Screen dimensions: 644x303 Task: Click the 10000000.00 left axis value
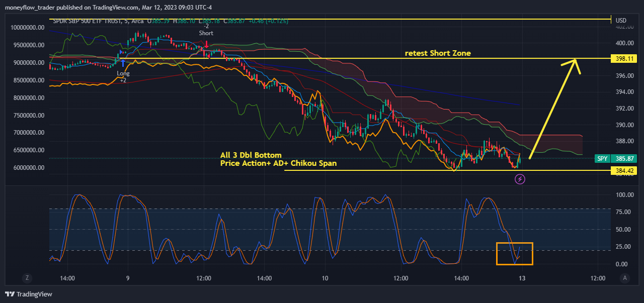[x=28, y=27]
